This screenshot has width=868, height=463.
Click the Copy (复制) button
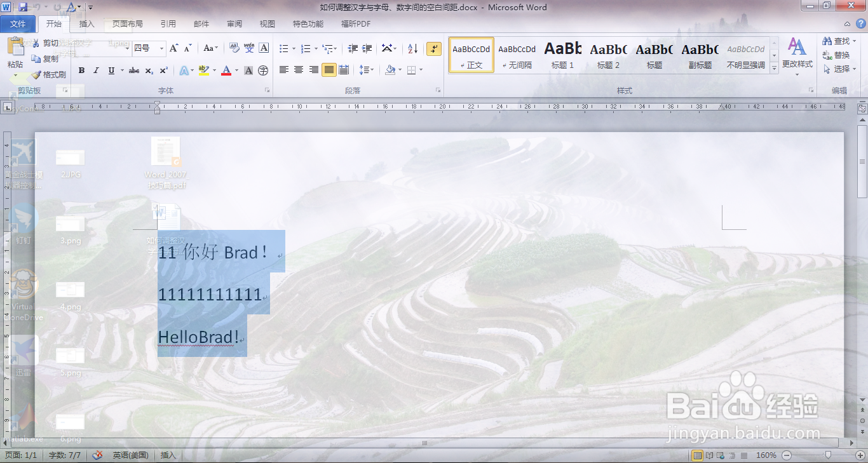[46, 58]
